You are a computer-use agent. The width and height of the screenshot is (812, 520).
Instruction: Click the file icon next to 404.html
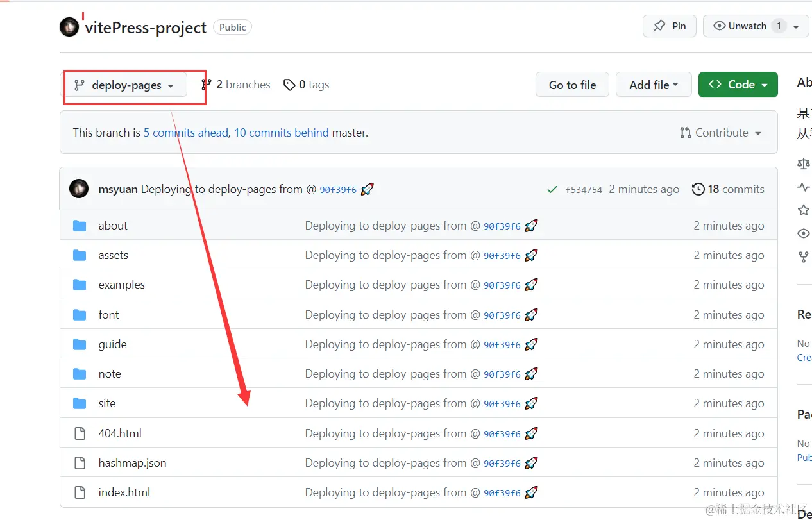pyautogui.click(x=80, y=433)
